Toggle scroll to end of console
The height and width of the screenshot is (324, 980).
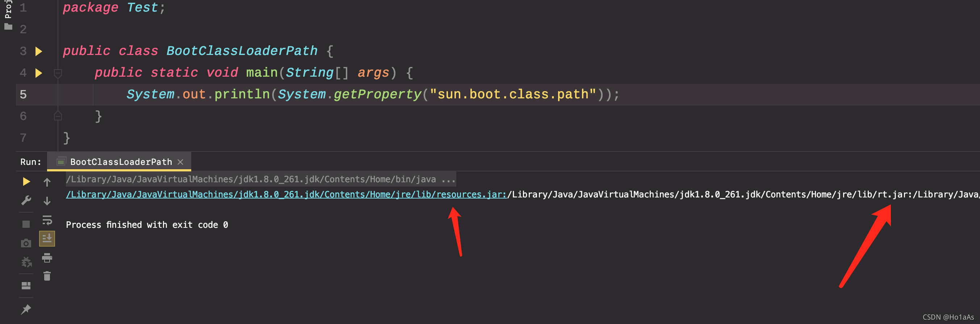click(47, 239)
